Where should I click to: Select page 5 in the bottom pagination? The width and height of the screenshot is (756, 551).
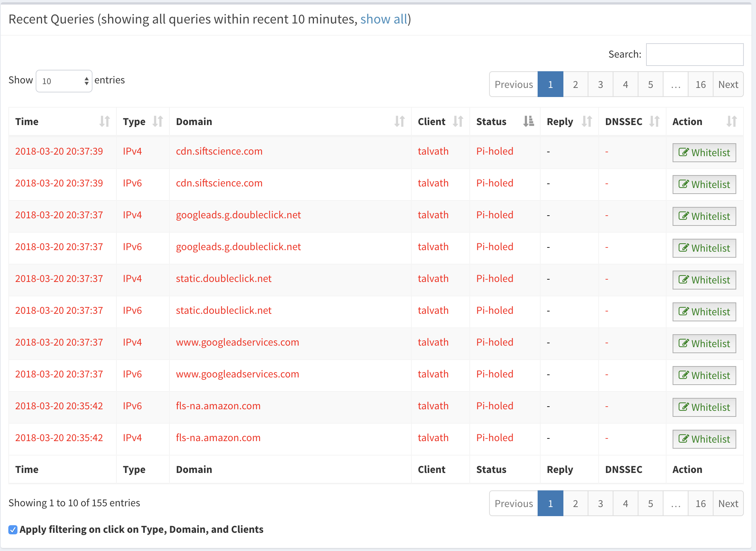(650, 504)
